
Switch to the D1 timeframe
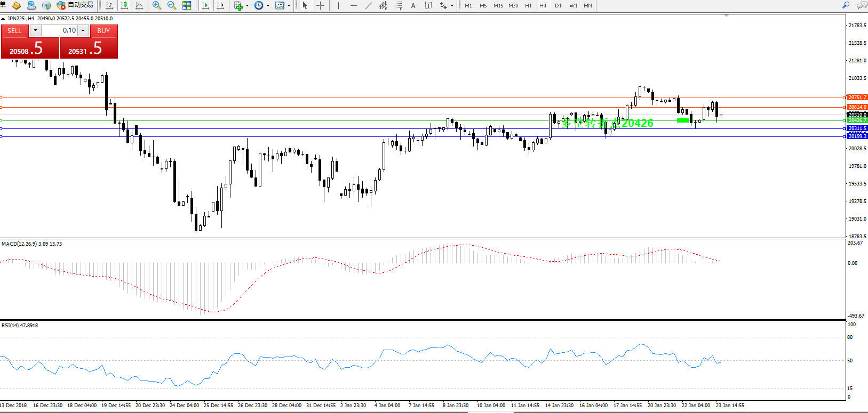click(x=558, y=5)
